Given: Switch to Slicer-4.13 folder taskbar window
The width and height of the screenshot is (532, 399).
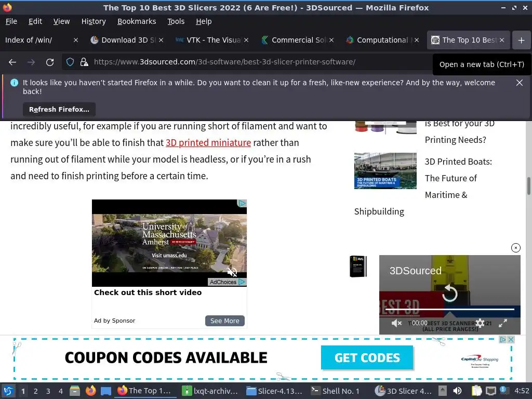Looking at the screenshot, I should coord(275,391).
